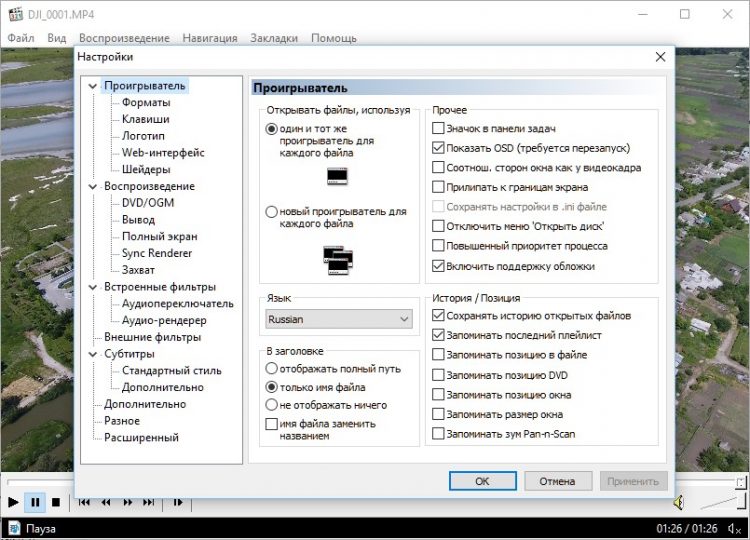Collapse the Воспроизведение tree node
The height and width of the screenshot is (540, 750).
pos(93,186)
